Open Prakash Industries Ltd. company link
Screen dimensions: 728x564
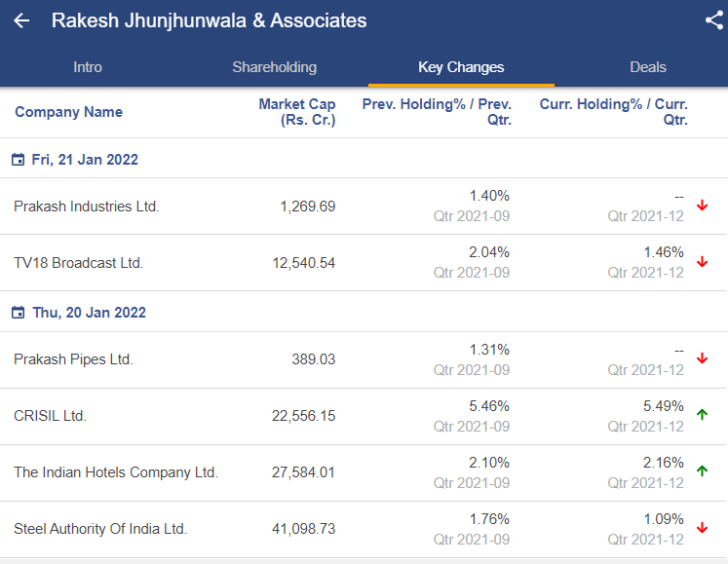[x=87, y=207]
